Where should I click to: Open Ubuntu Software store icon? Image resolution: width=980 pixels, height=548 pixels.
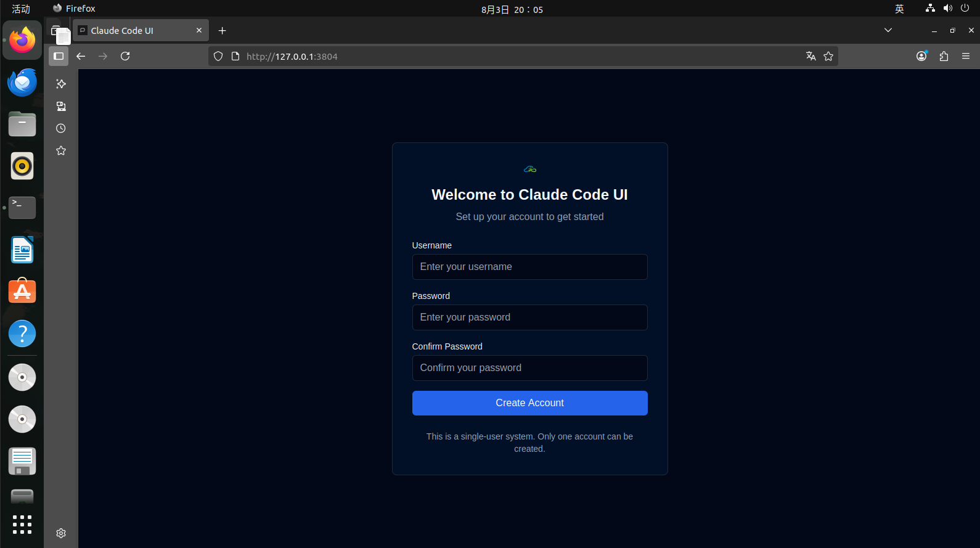click(x=22, y=292)
